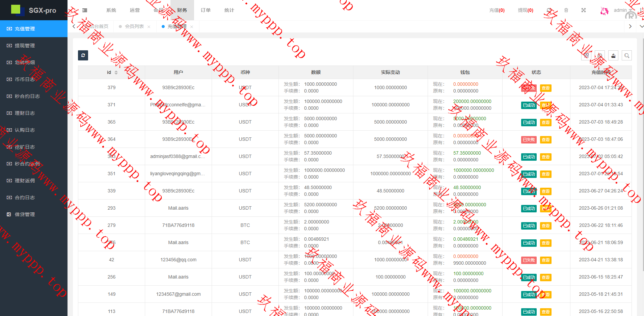The height and width of the screenshot is (316, 644).
Task: Click the trash icon in top header
Action: [566, 10]
